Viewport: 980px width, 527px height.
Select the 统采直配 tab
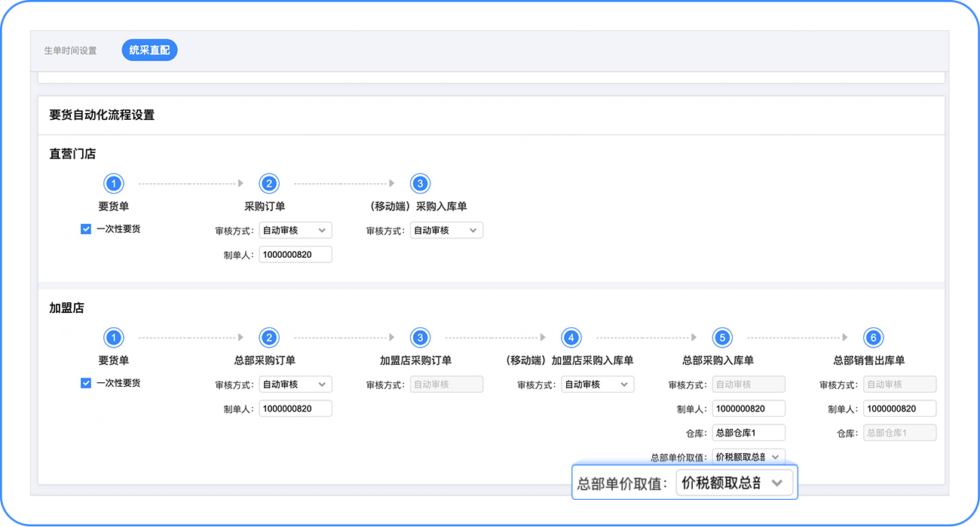pos(149,51)
